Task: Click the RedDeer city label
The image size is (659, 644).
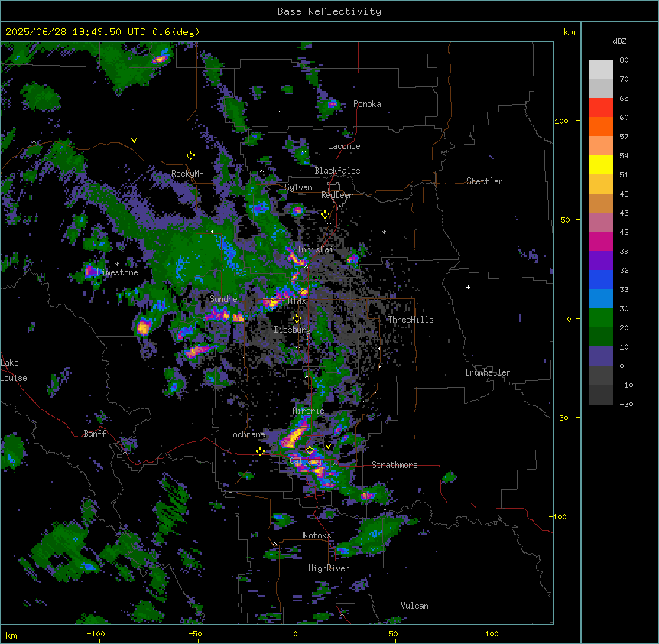Action: [x=336, y=195]
